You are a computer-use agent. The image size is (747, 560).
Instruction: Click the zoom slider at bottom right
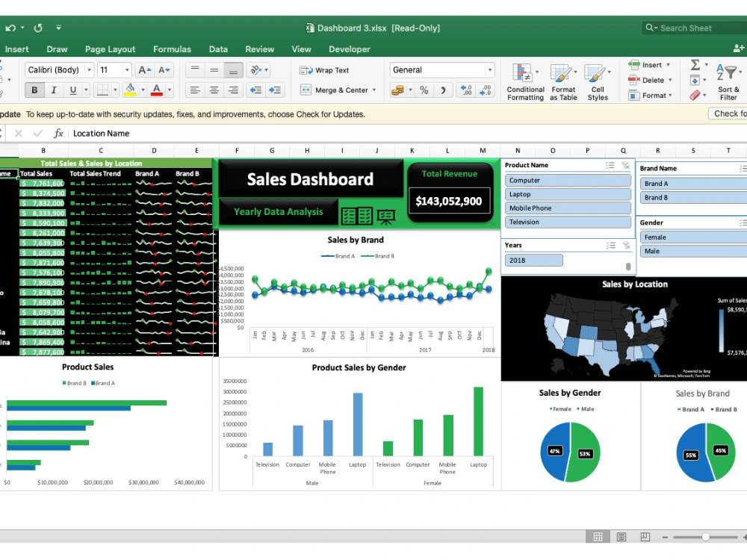pyautogui.click(x=705, y=536)
